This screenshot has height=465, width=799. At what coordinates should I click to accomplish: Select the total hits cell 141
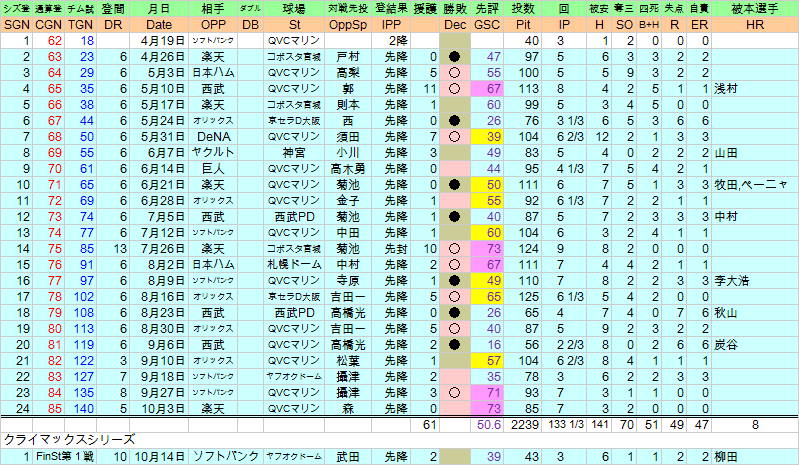point(599,425)
